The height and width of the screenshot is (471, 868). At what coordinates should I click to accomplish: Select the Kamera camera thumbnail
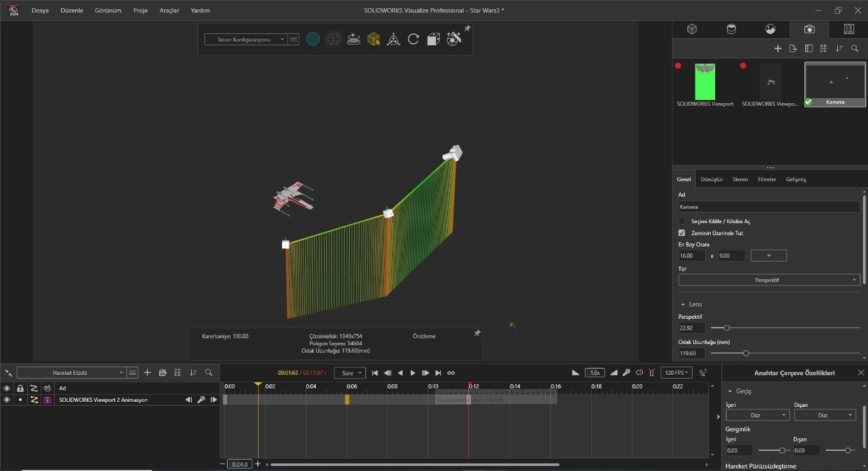point(835,84)
